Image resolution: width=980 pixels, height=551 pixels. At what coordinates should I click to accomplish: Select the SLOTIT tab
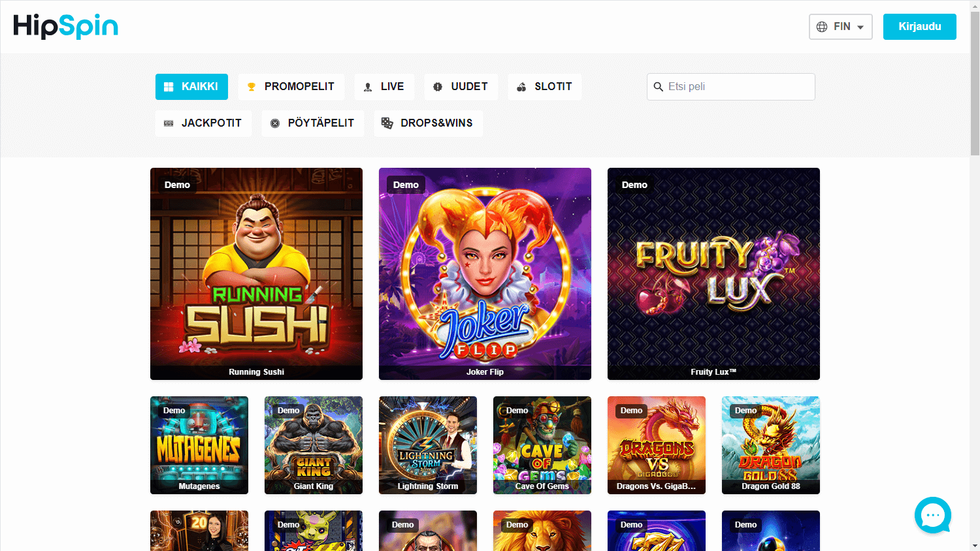(545, 87)
